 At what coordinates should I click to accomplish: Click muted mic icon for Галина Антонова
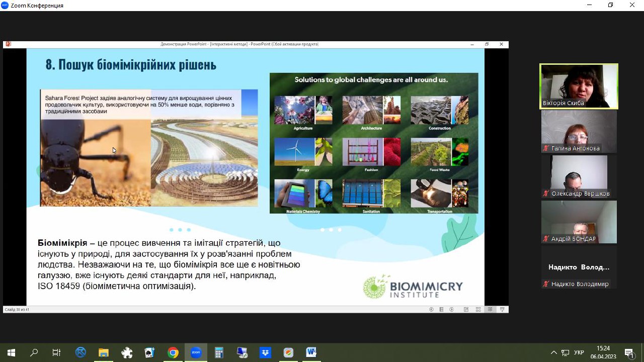546,148
